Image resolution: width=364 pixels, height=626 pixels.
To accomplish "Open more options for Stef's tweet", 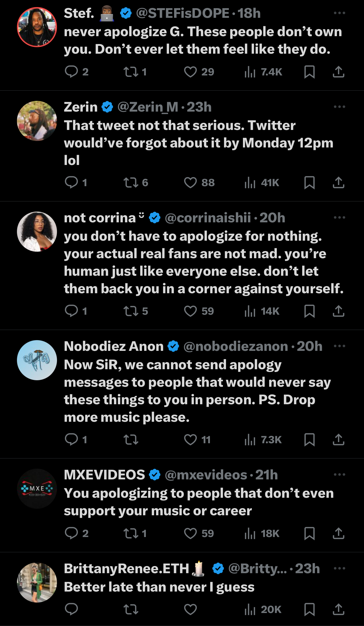I will (x=339, y=13).
